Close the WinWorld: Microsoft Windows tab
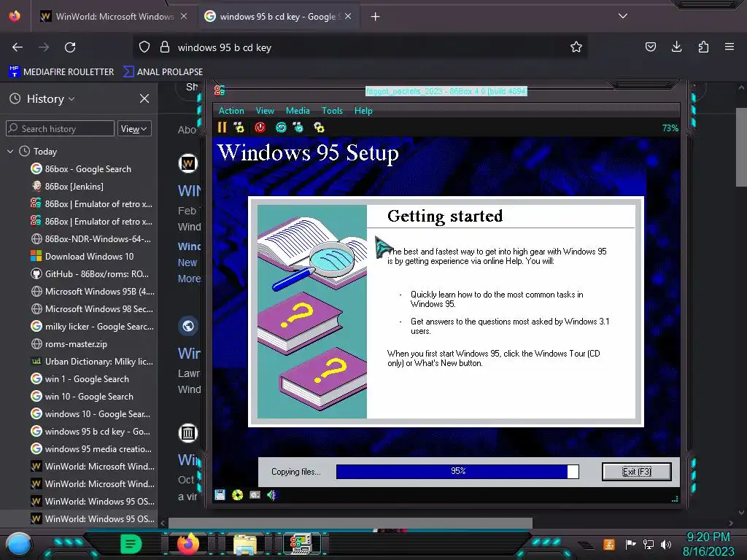 pos(184,16)
